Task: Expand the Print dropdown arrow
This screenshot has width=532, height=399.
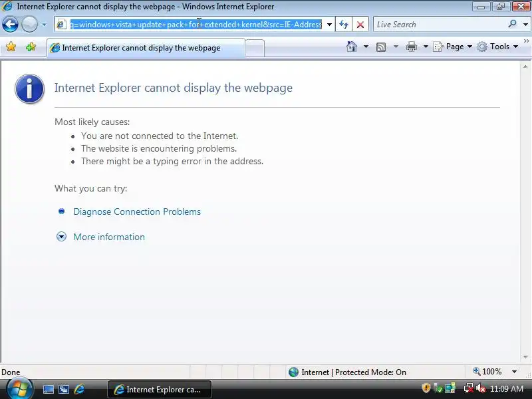Action: 426,47
